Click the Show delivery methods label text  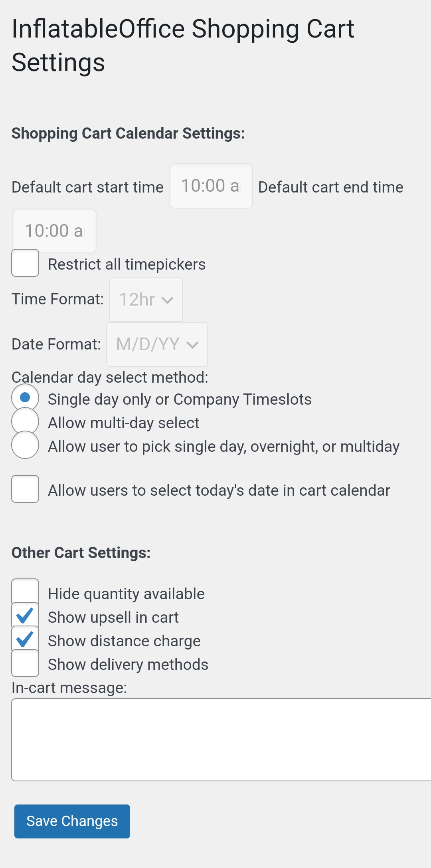click(x=128, y=665)
